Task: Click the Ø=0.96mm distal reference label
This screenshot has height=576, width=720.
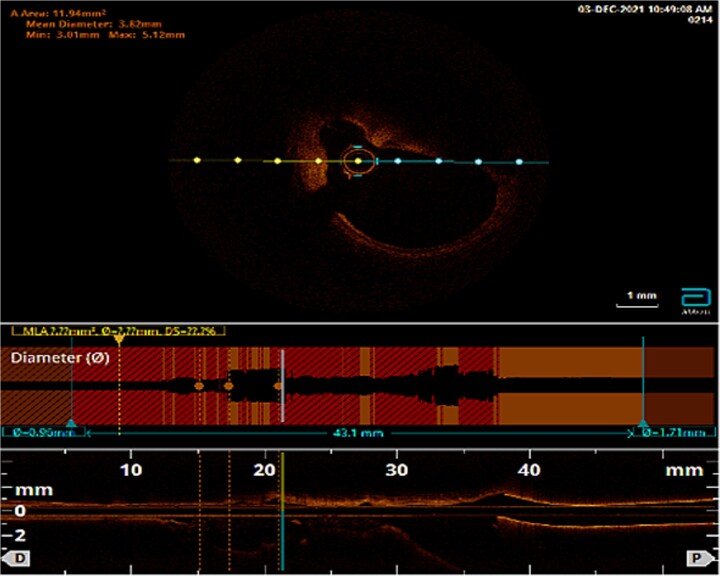Action: pos(36,433)
